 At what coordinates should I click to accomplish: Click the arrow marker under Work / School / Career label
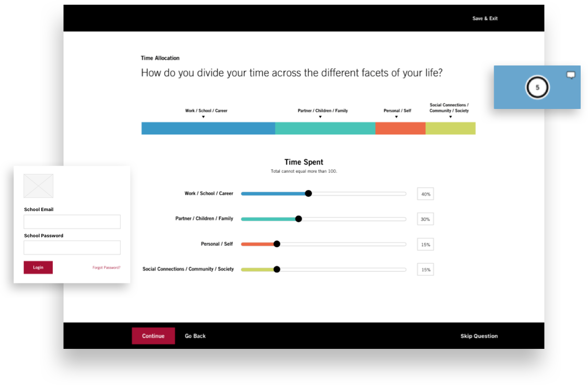tap(203, 117)
